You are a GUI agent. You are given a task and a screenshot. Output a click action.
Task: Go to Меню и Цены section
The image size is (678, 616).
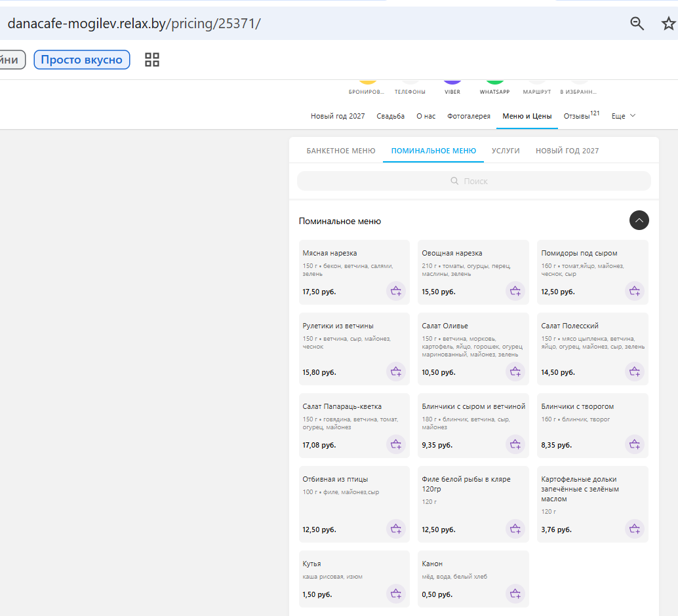527,116
